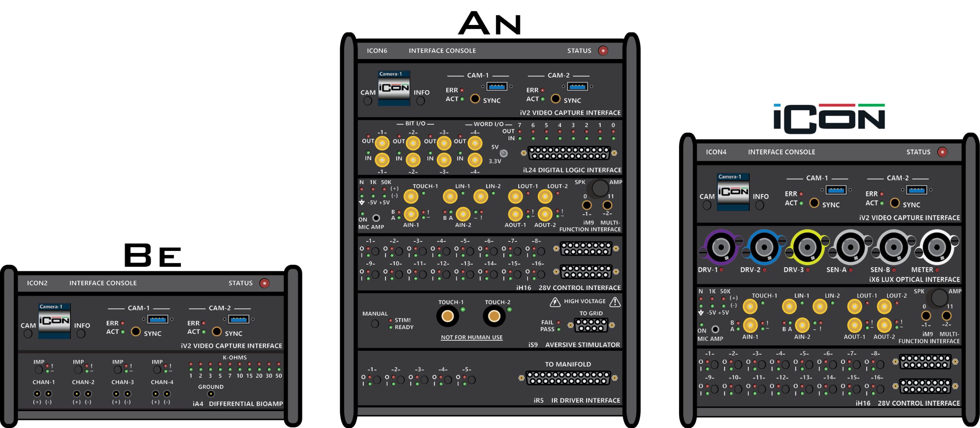
Task: Click the CHAN-1 IMP button on bioamp
Action: coord(39,369)
